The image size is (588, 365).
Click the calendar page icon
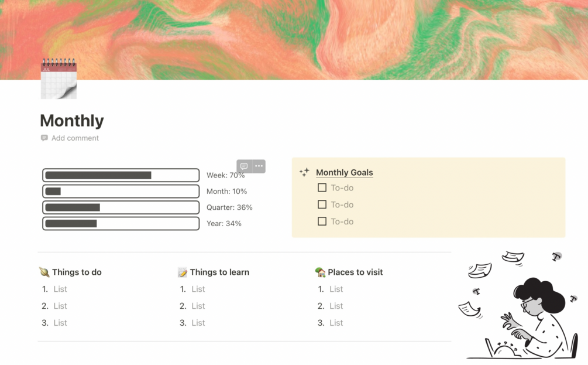point(59,79)
